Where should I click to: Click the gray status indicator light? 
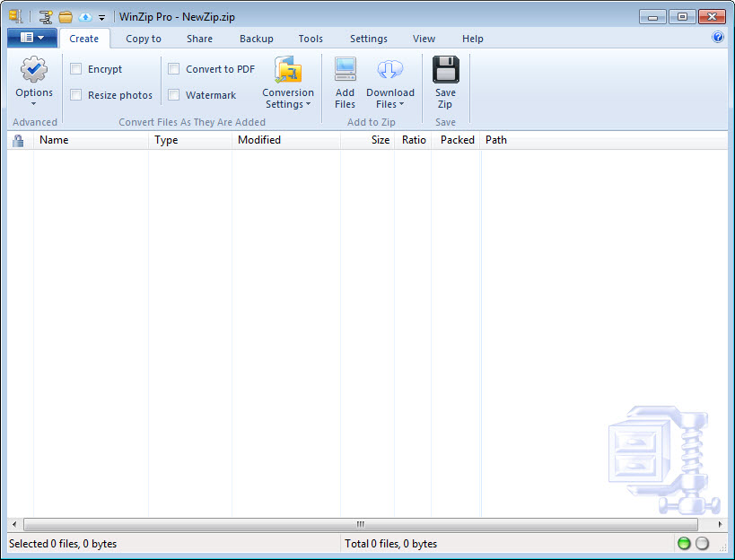(702, 543)
